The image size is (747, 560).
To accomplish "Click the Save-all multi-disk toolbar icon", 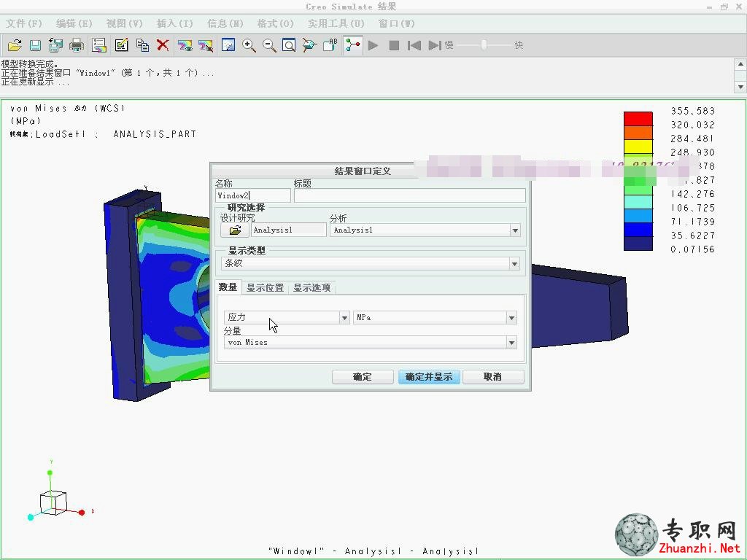I will pos(55,45).
